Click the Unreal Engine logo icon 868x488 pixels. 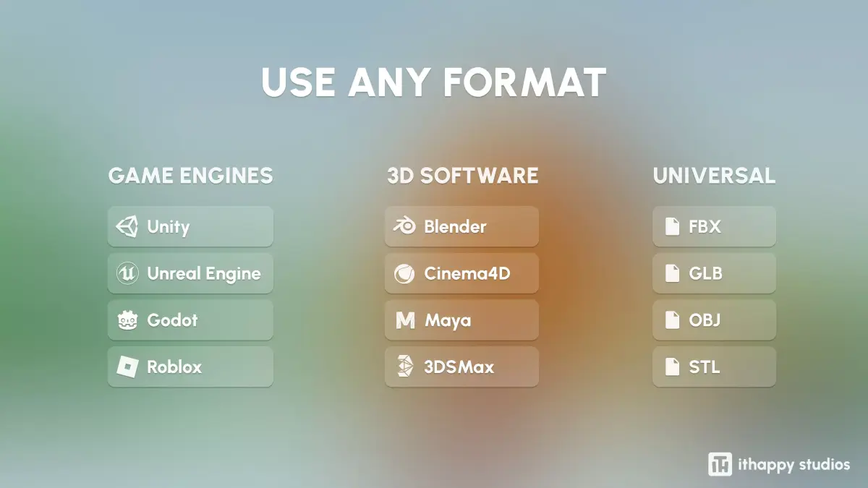point(127,273)
